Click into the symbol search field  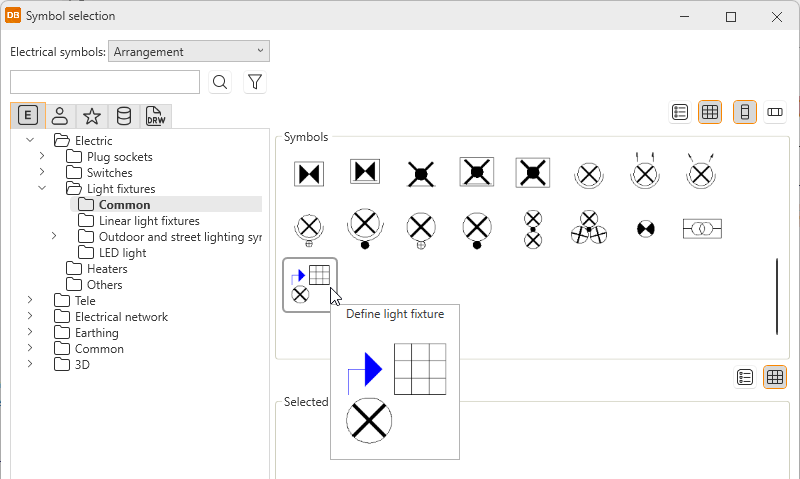point(105,82)
